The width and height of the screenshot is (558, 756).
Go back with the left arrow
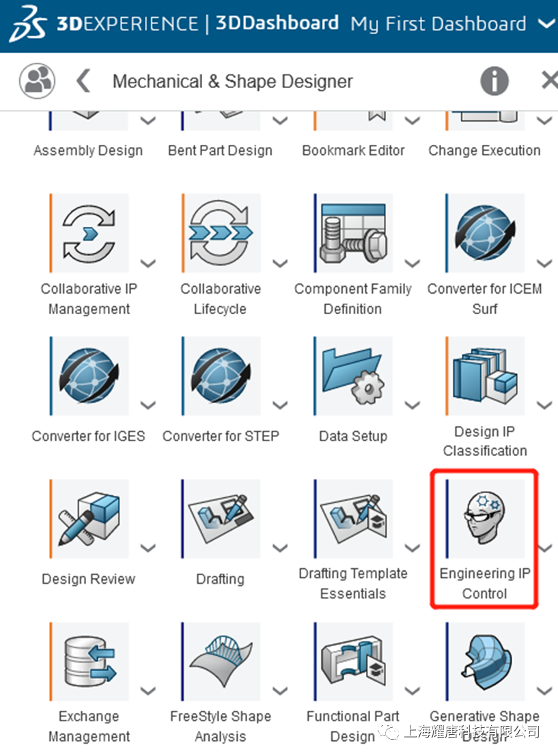pyautogui.click(x=84, y=81)
